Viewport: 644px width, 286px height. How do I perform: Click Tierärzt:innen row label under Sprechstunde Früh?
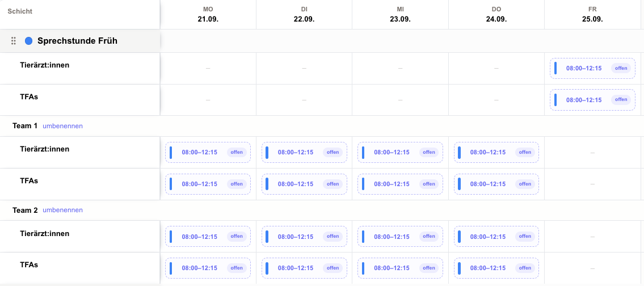click(x=45, y=65)
